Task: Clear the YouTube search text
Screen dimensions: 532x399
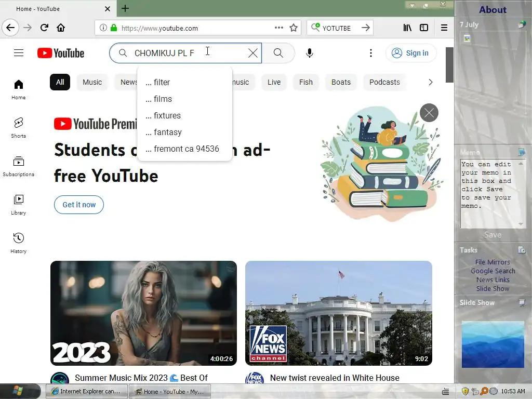Action: 253,53
